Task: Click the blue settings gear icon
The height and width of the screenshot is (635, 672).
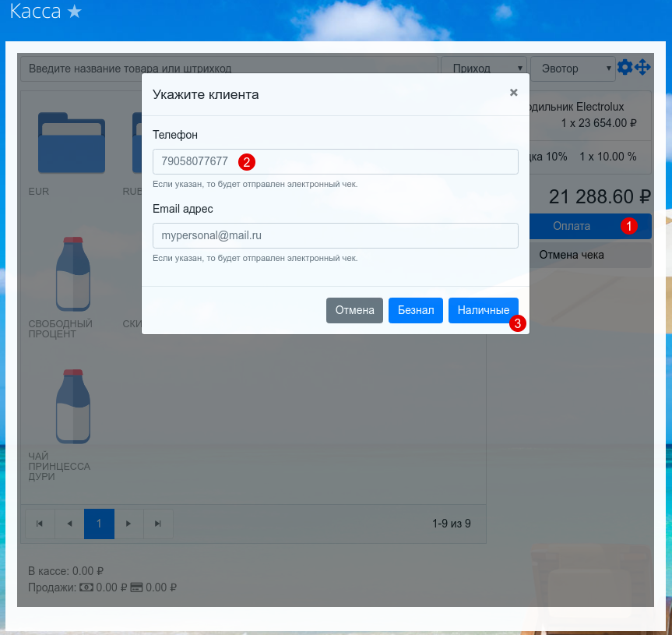Action: 625,68
